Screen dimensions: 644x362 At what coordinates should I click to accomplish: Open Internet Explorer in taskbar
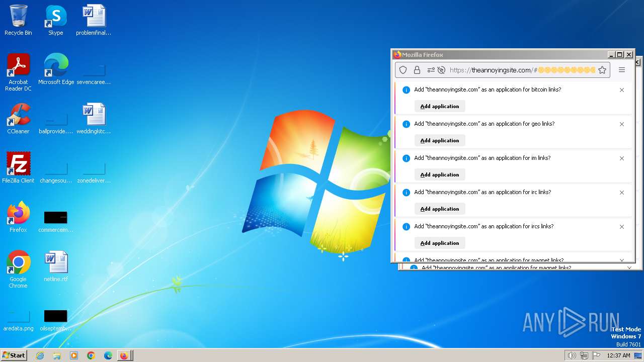[40, 355]
